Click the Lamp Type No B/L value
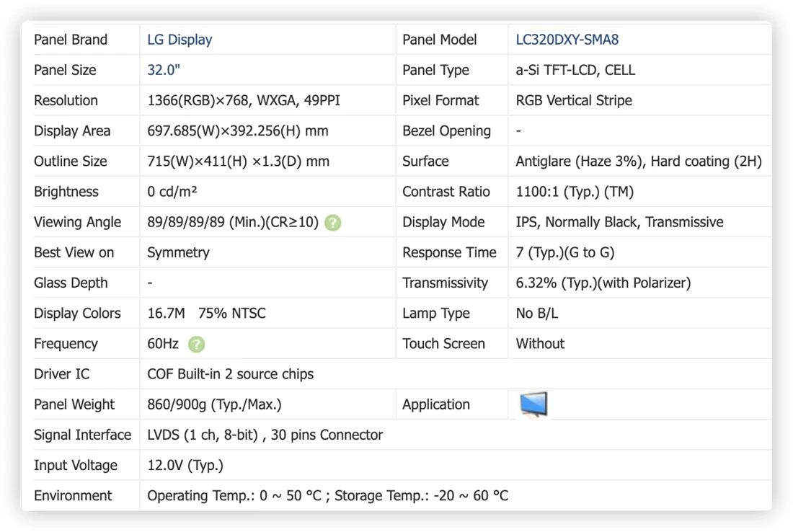The width and height of the screenshot is (793, 532). tap(536, 313)
